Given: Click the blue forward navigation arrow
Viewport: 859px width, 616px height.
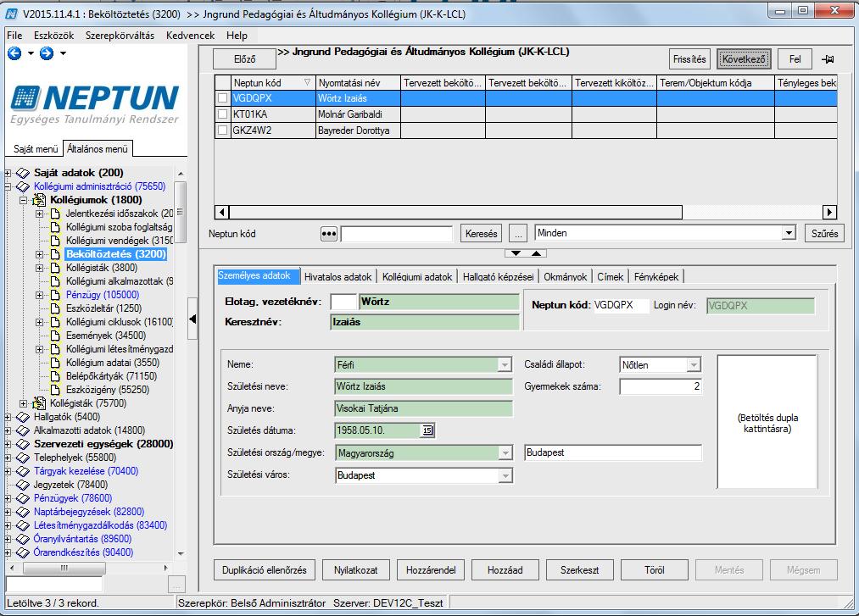Looking at the screenshot, I should pos(47,53).
